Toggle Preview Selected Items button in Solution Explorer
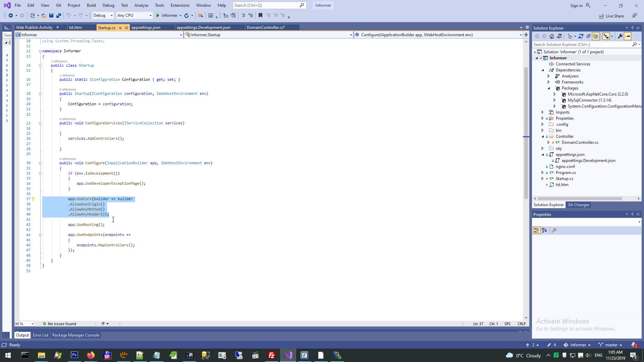Screen dimensions: 644x362 pyautogui.click(x=628, y=36)
